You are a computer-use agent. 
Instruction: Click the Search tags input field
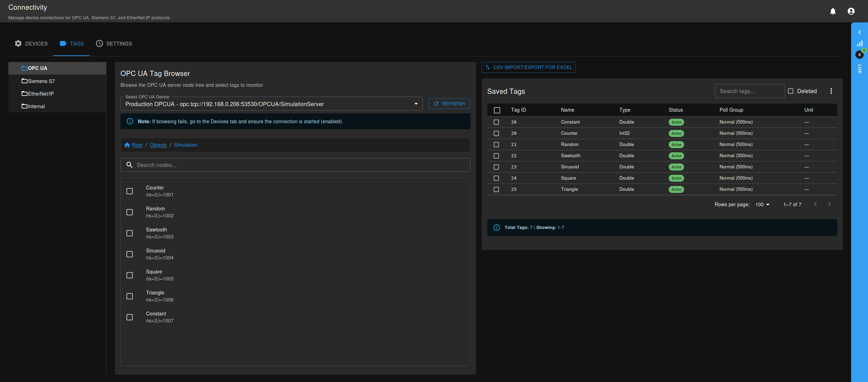(x=750, y=91)
